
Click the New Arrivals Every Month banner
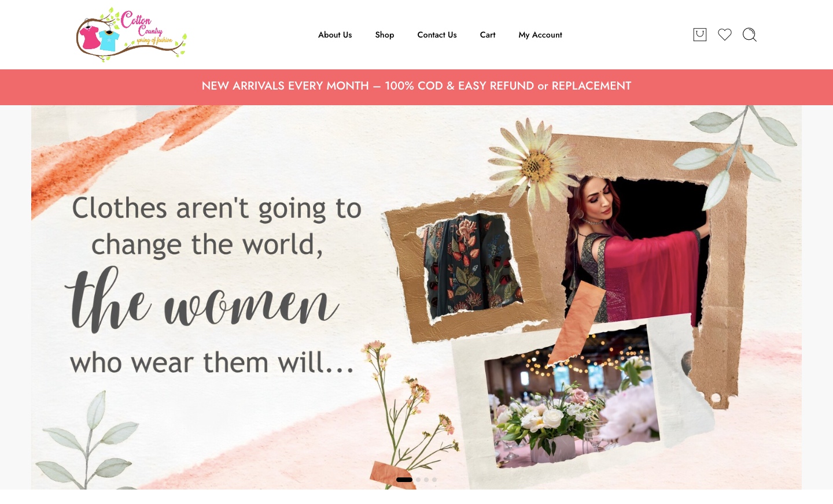coord(417,86)
